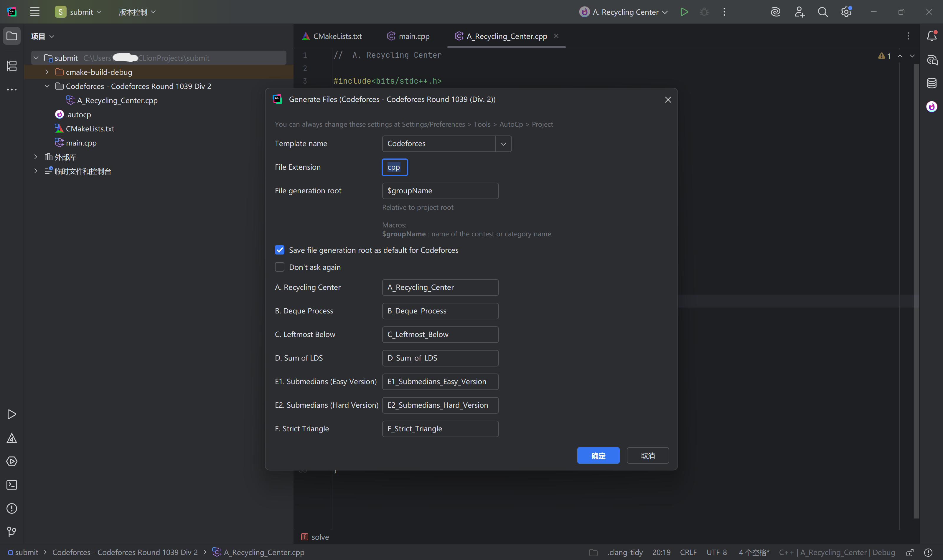Click the green Run button in toolbar
943x560 pixels.
pyautogui.click(x=684, y=12)
